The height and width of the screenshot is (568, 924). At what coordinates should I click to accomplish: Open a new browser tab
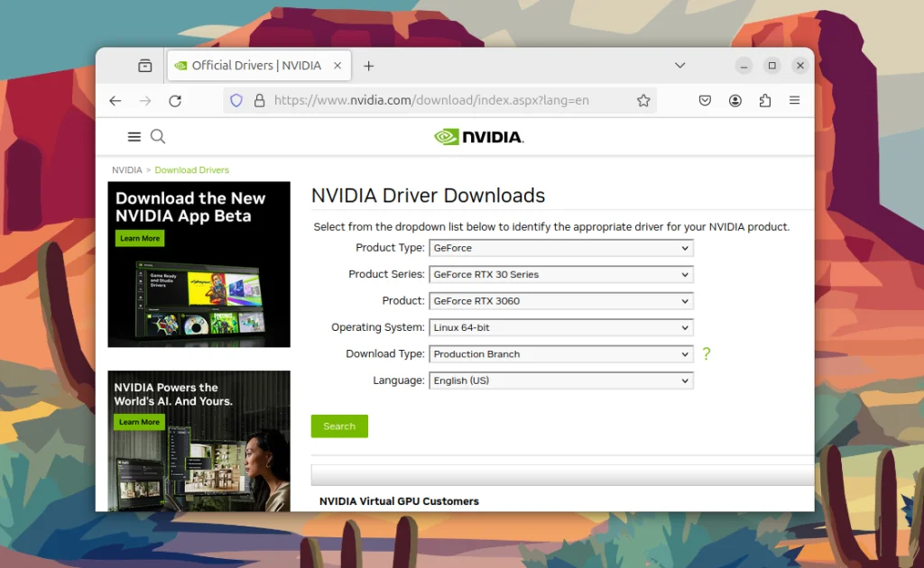coord(369,66)
